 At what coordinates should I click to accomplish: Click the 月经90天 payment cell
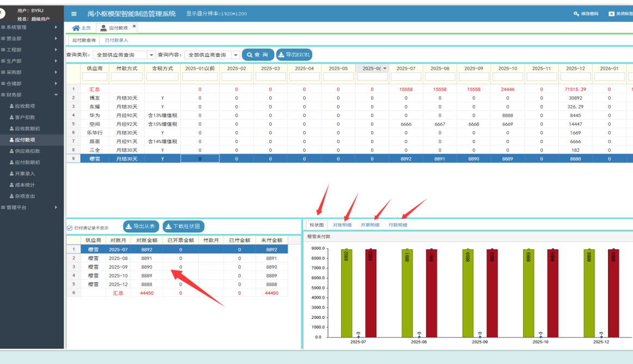(x=127, y=115)
